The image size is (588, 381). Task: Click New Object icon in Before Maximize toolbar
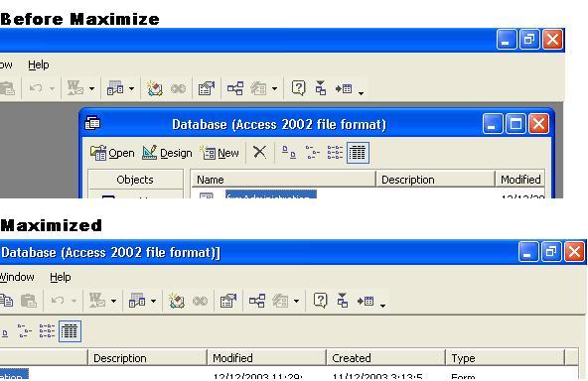coord(258,88)
